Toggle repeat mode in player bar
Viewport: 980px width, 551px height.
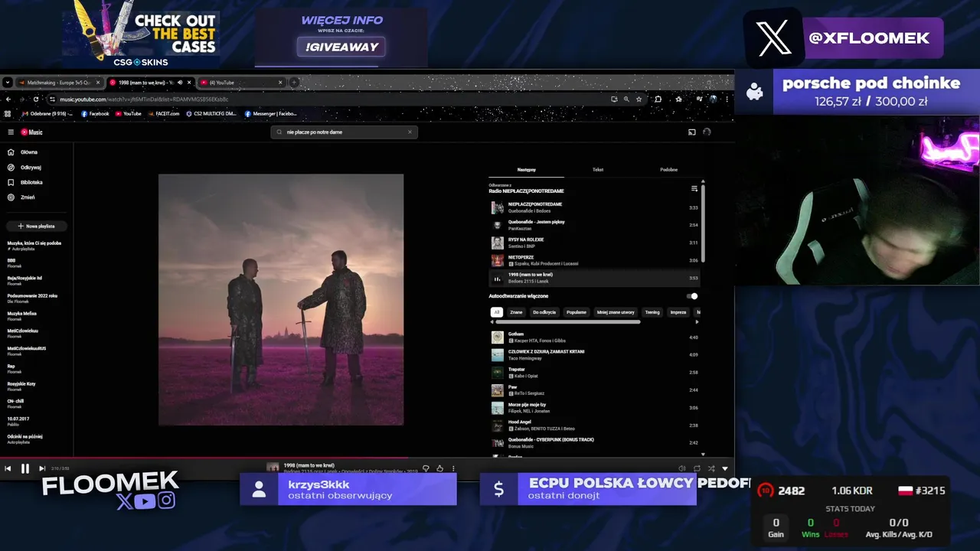[x=697, y=468]
